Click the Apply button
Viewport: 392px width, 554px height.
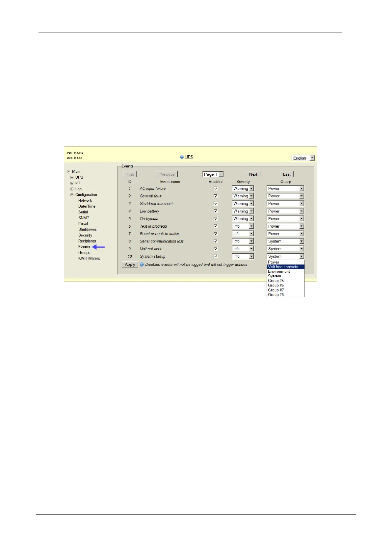130,264
